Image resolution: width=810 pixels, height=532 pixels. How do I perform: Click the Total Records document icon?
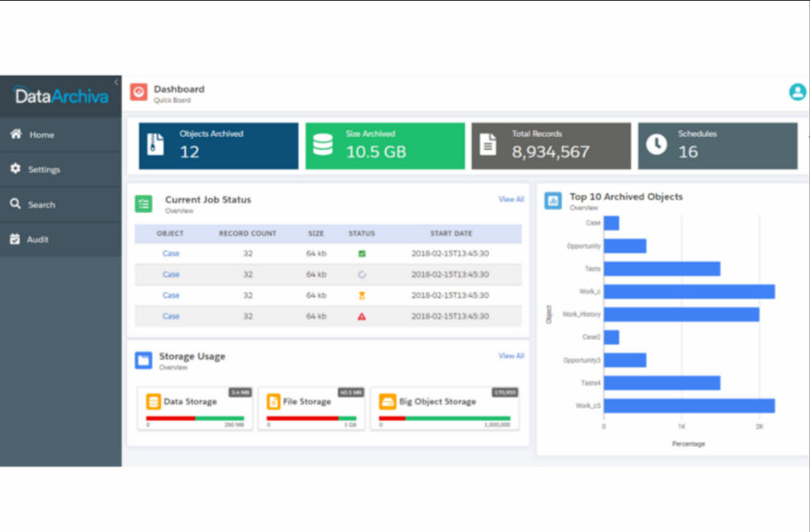tap(488, 144)
